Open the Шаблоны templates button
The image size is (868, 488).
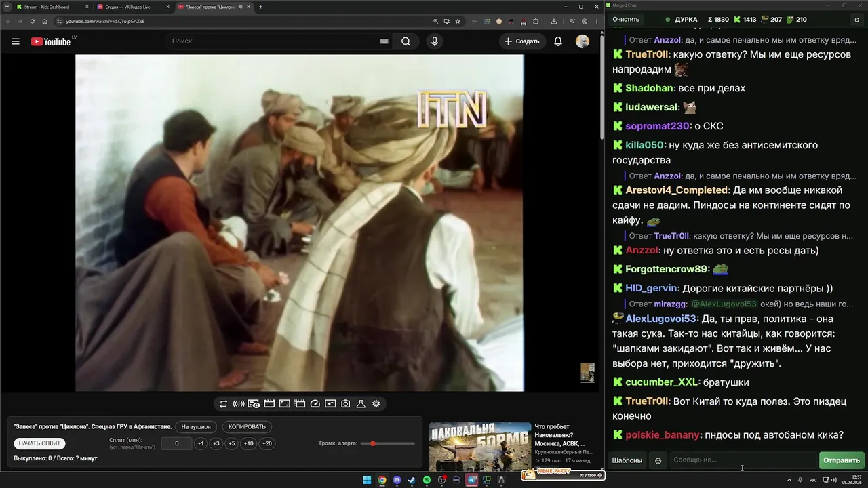coord(627,460)
